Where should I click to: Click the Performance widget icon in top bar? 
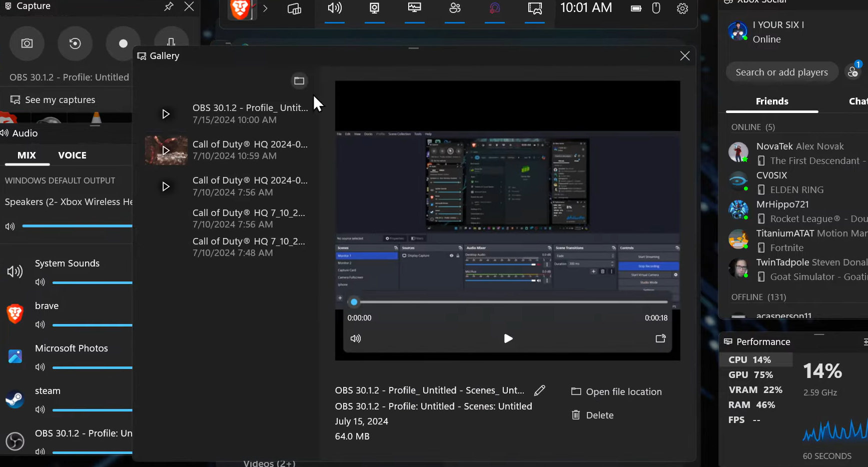coord(415,8)
